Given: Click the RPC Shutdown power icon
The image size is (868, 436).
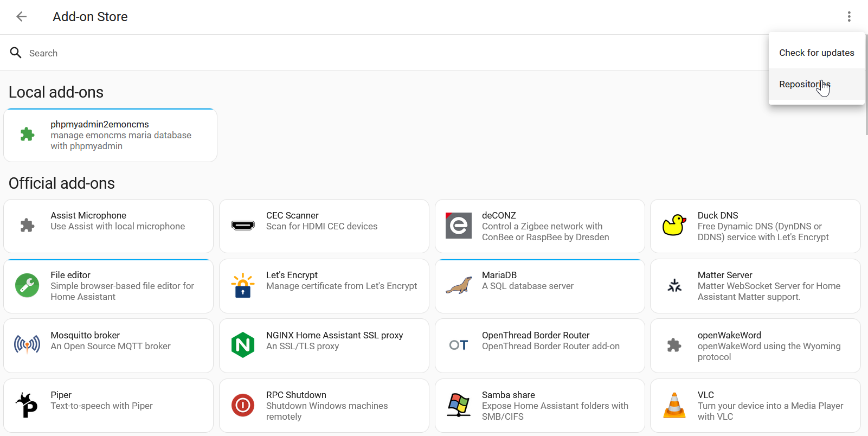Looking at the screenshot, I should (243, 405).
